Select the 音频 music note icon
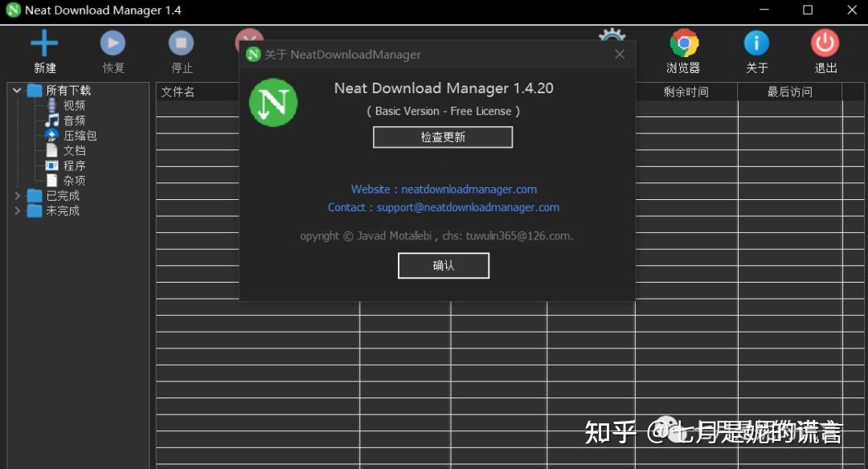Screen dimensions: 868x469 pyautogui.click(x=52, y=120)
